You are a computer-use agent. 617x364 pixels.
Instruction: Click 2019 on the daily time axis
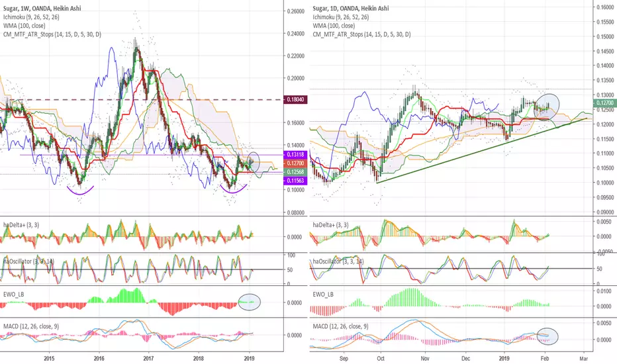pyautogui.click(x=504, y=359)
